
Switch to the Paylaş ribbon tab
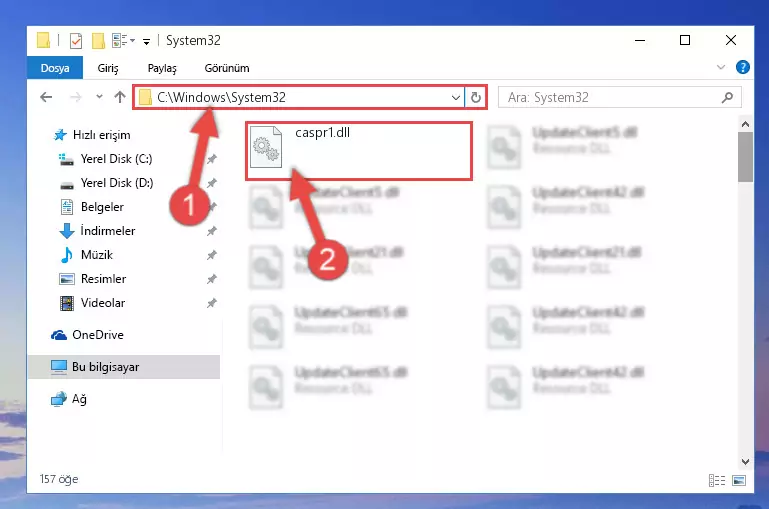pos(162,68)
